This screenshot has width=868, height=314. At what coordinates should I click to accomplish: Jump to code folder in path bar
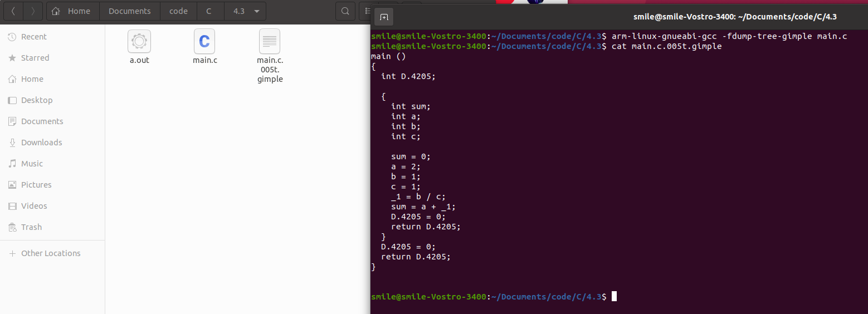[x=178, y=11]
